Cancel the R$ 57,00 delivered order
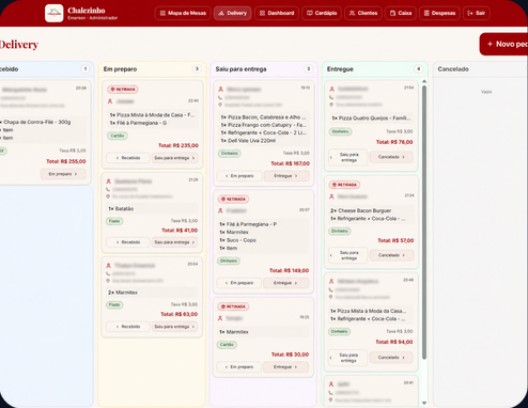The image size is (528, 408). [391, 255]
